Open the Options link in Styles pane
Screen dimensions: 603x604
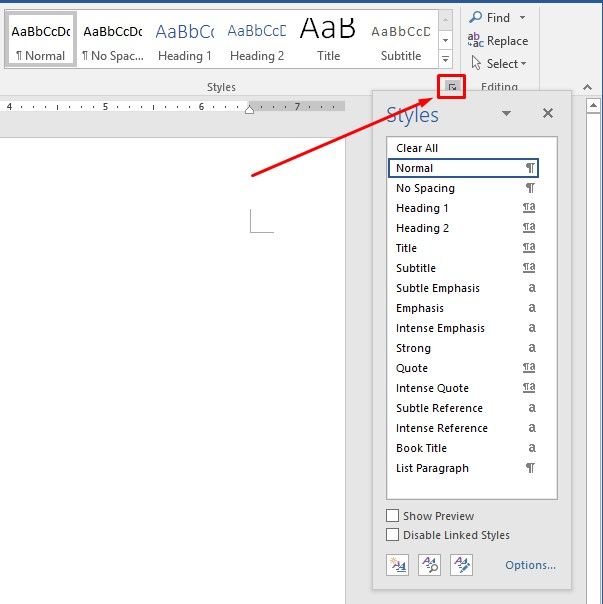[530, 565]
